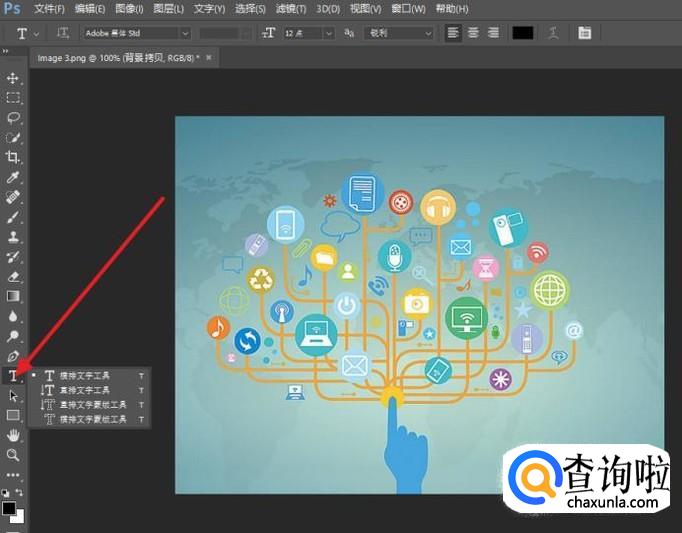Screen dimensions: 682x533
Task: Activate the Hand tool
Action: tap(13, 435)
